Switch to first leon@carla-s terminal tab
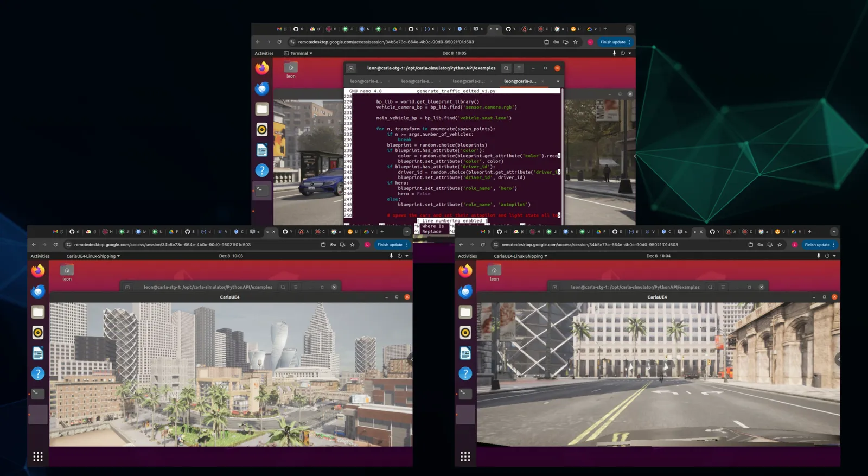Screen dimensions: 868x476 367,81
